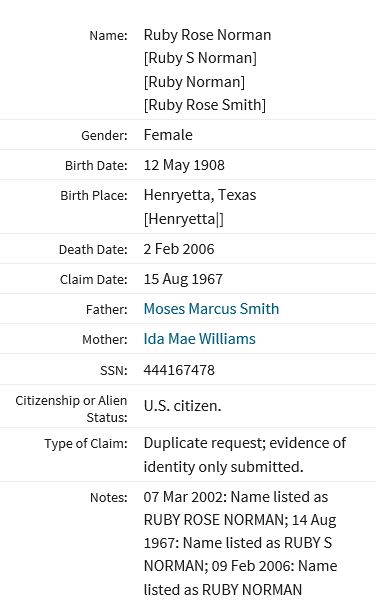Image resolution: width=379 pixels, height=606 pixels.
Task: Click the Gender value Female
Action: [168, 135]
